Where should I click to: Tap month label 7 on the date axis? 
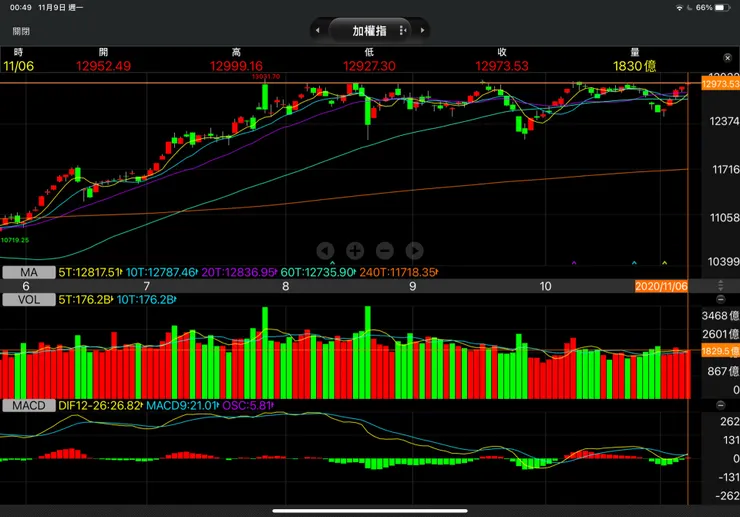[x=147, y=286]
